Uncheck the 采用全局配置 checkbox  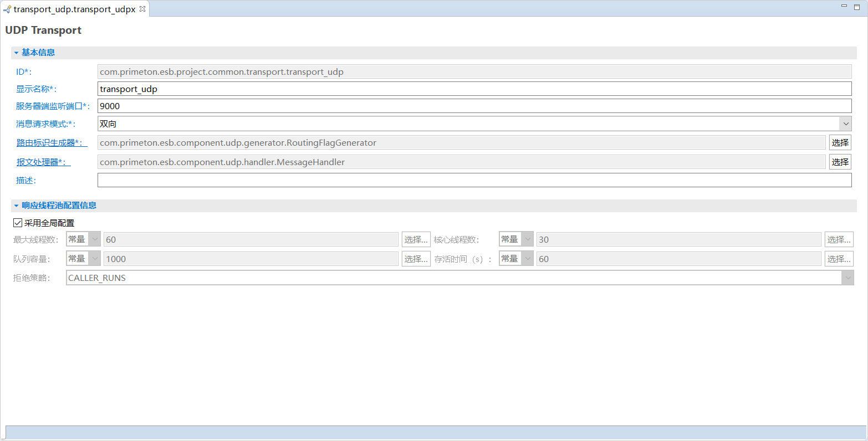pos(18,223)
